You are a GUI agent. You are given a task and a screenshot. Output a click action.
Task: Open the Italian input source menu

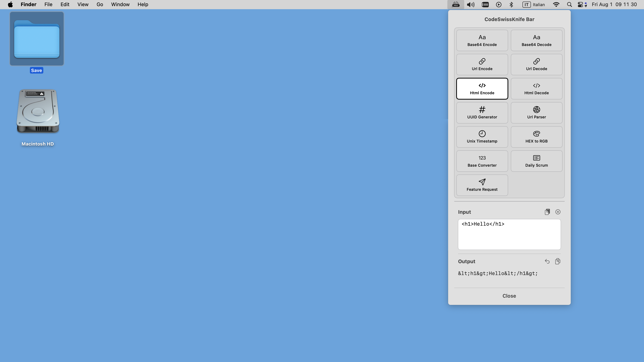pyautogui.click(x=533, y=4)
